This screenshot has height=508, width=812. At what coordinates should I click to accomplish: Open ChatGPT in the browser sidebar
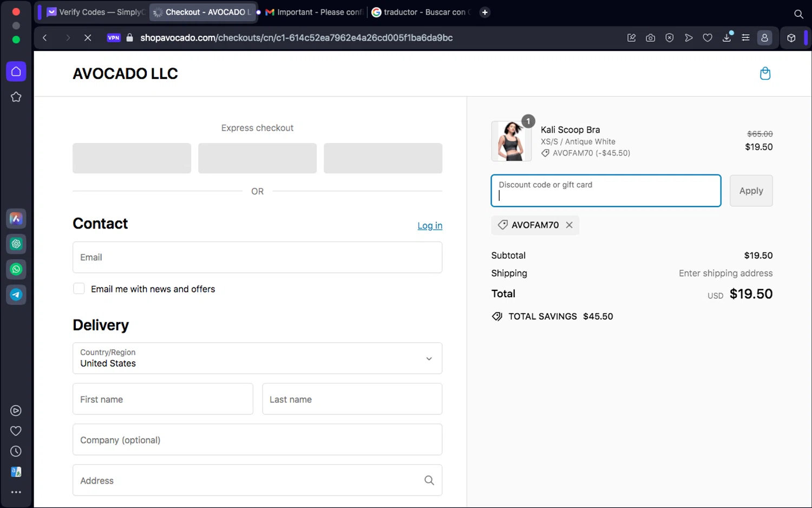[x=16, y=244]
